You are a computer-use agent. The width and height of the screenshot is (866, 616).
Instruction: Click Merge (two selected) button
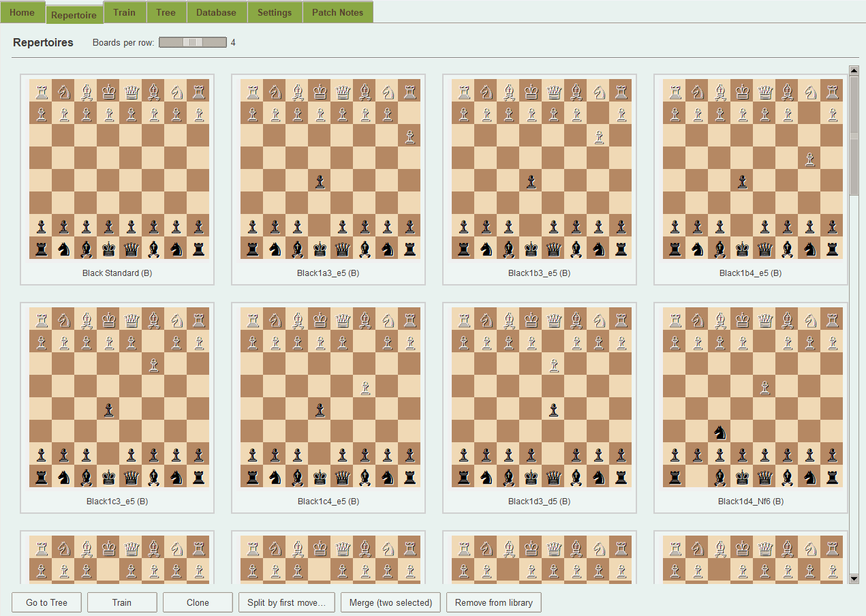tap(390, 602)
